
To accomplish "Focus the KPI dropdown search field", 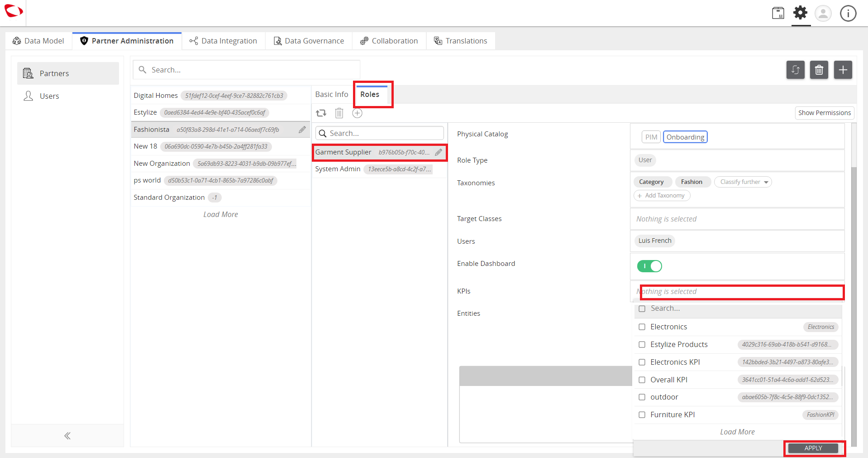I will 744,309.
